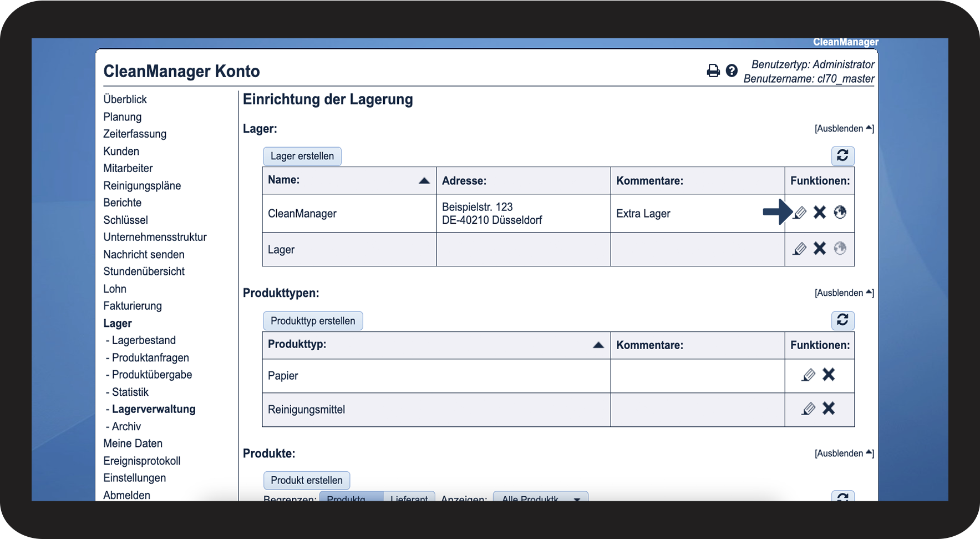Screen dimensions: 980x539
Task: Collapse the Produkte section via Ausblenden
Action: [844, 454]
